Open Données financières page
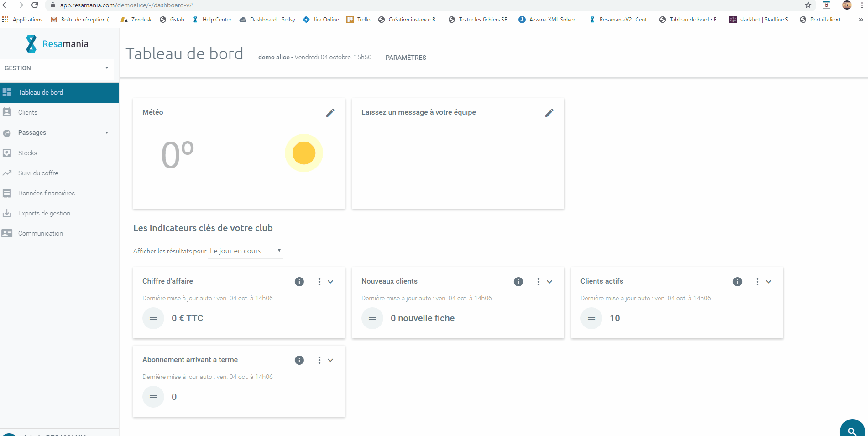The image size is (868, 436). [x=59, y=193]
